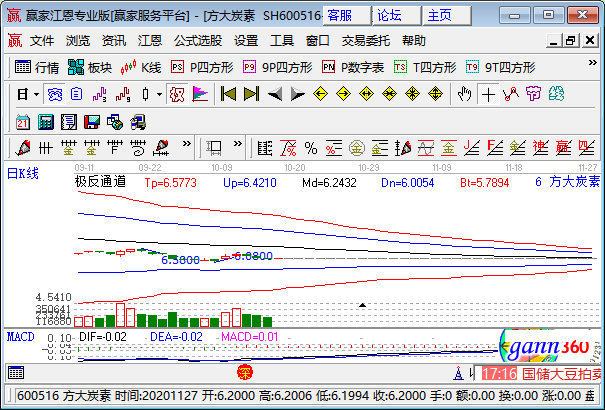The width and height of the screenshot is (605, 410).
Task: Click the purple step-chart 3 icon
Action: coord(100,94)
